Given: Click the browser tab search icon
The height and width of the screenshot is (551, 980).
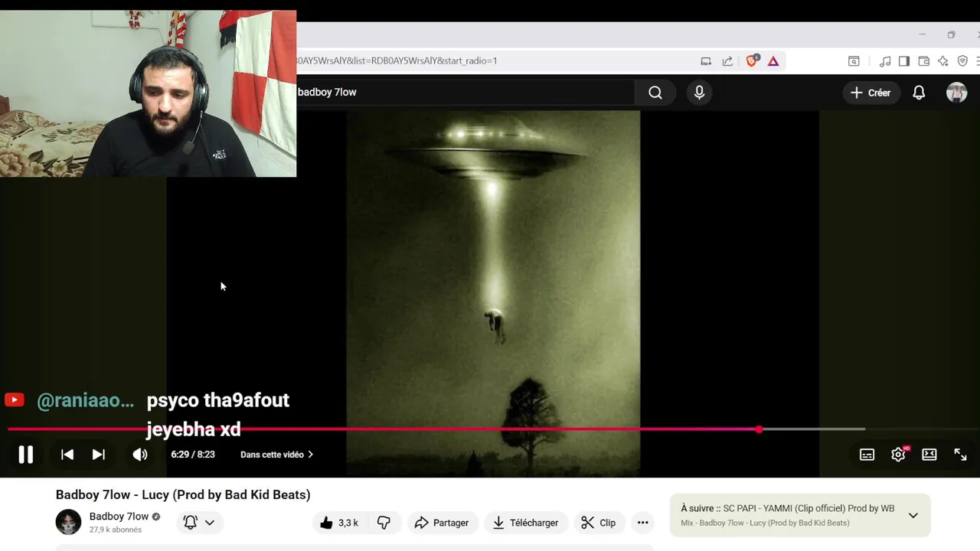Looking at the screenshot, I should [x=854, y=61].
